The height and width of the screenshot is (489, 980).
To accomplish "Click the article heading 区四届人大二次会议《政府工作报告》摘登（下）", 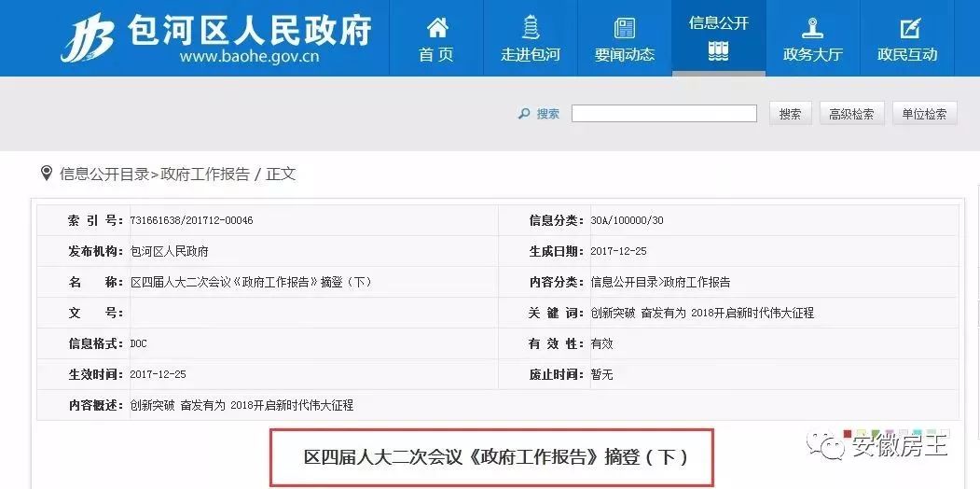I will tap(496, 457).
